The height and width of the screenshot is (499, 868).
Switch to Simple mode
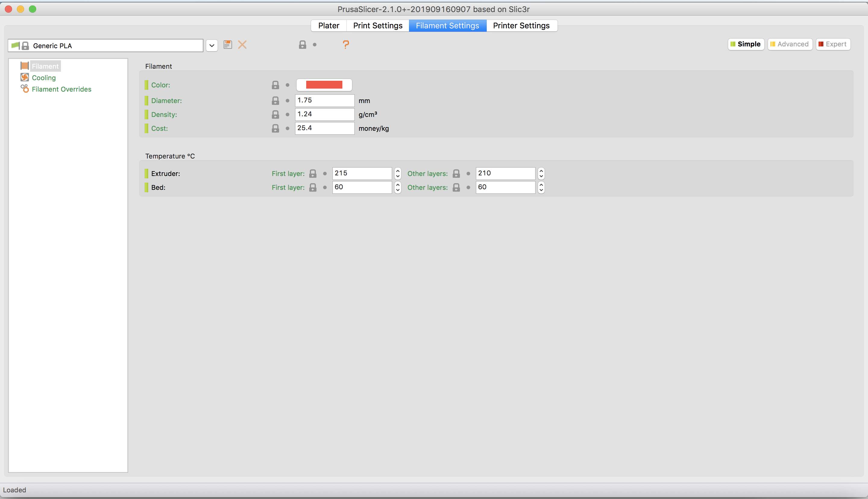(746, 44)
